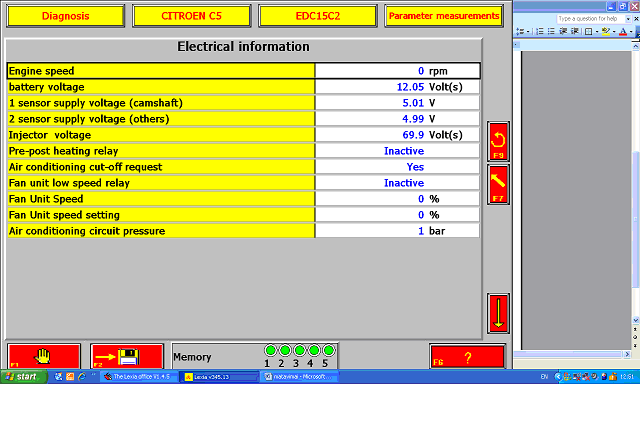Click the F1 stop hand button
Viewport: 640px width, 434px height.
pos(44,356)
